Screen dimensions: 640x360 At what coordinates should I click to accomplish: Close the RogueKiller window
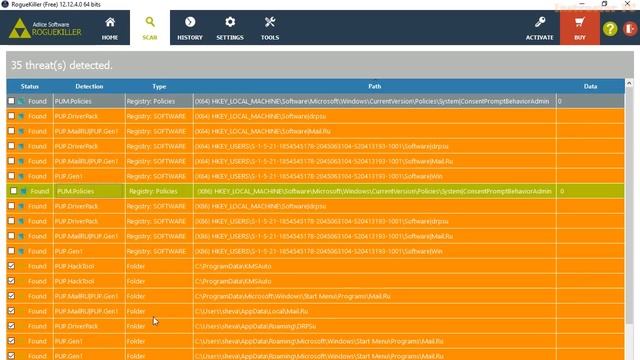(627, 4)
